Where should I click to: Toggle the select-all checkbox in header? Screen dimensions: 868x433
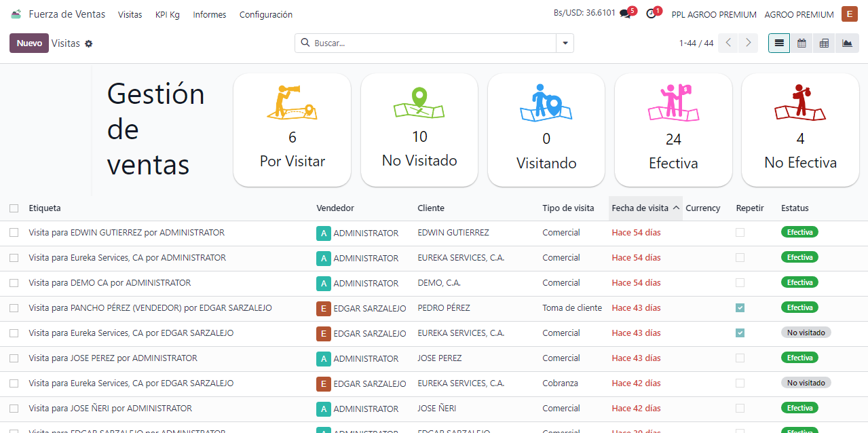point(14,208)
